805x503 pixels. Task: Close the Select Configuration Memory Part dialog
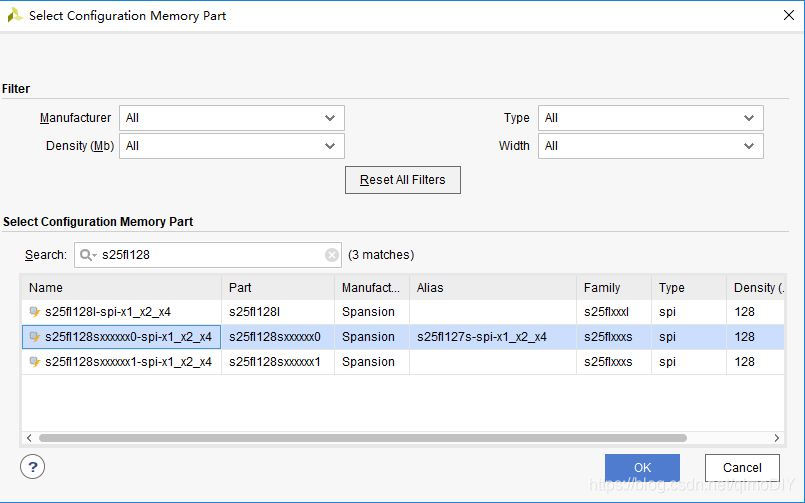tap(783, 15)
